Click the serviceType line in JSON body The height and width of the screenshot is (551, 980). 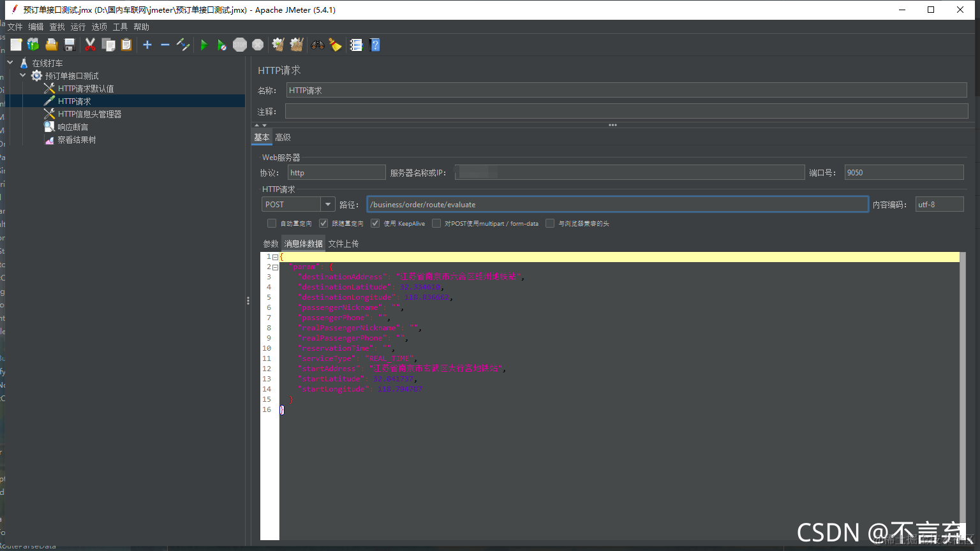pyautogui.click(x=359, y=358)
